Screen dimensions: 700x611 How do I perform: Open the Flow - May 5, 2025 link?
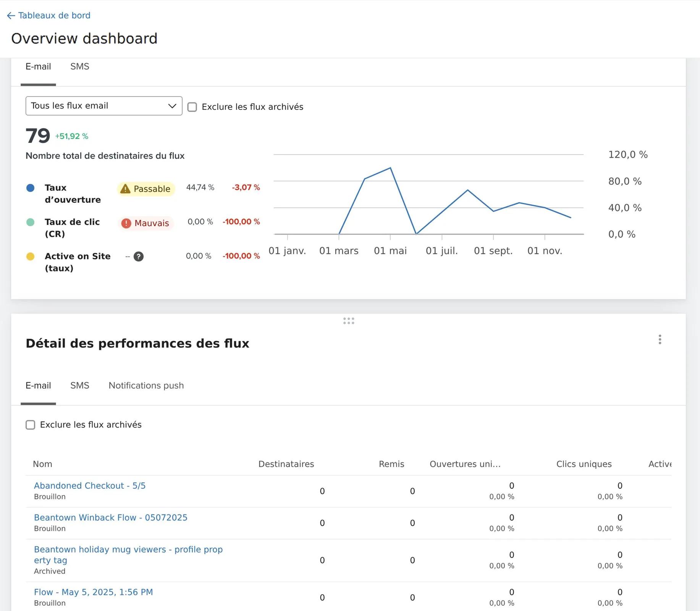[93, 592]
